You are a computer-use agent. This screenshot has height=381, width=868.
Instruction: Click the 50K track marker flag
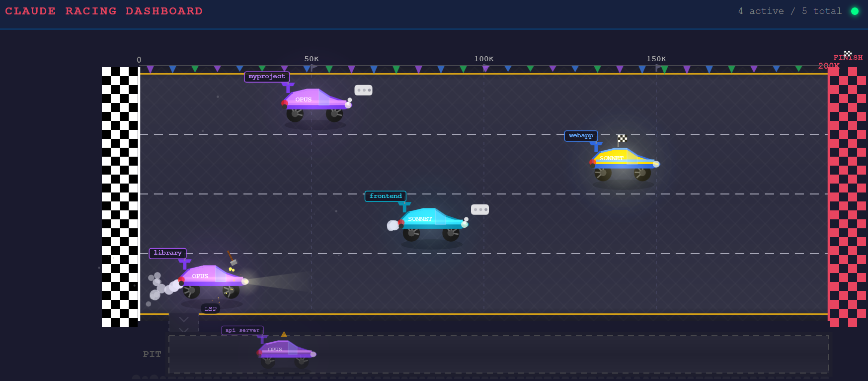[314, 67]
